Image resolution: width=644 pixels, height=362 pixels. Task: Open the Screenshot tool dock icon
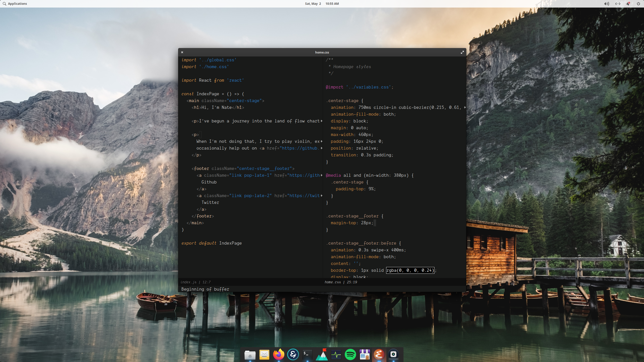click(393, 355)
